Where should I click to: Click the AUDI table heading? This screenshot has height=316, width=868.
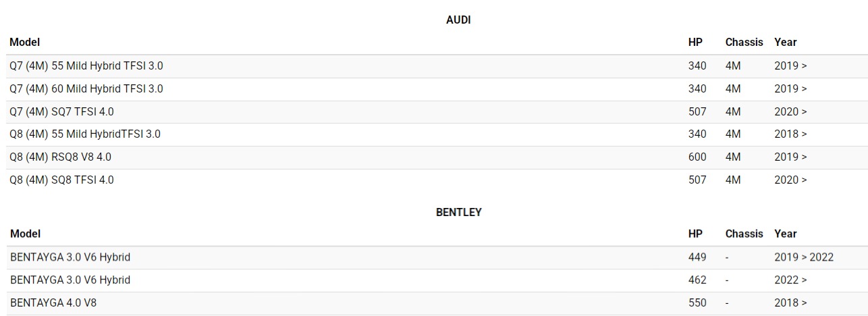pyautogui.click(x=458, y=20)
